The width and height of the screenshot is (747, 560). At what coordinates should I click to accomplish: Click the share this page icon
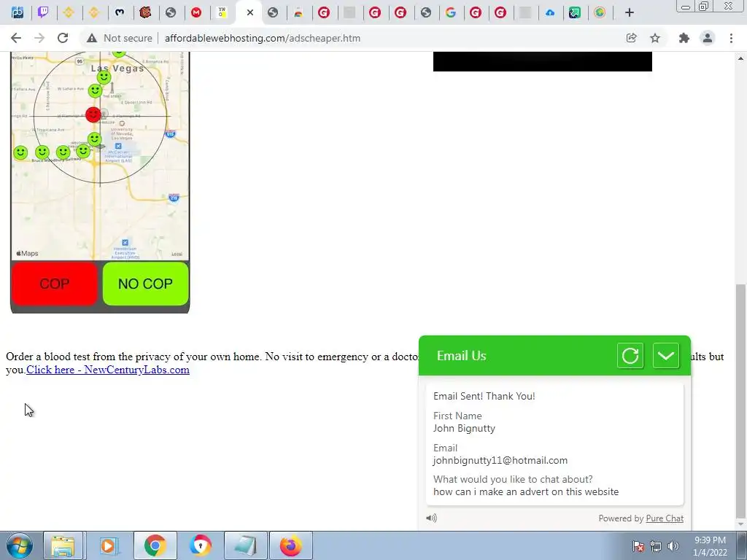pos(631,38)
